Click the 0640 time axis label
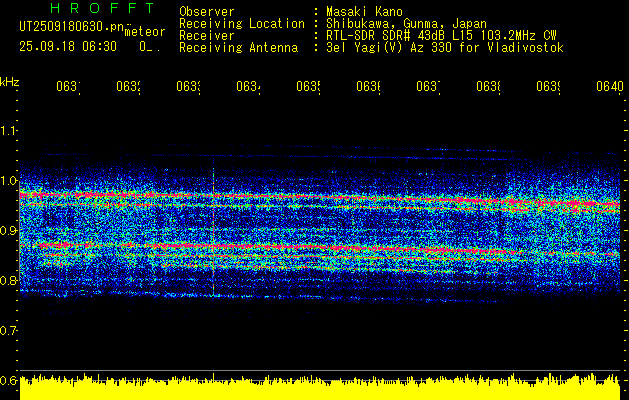 coord(610,86)
